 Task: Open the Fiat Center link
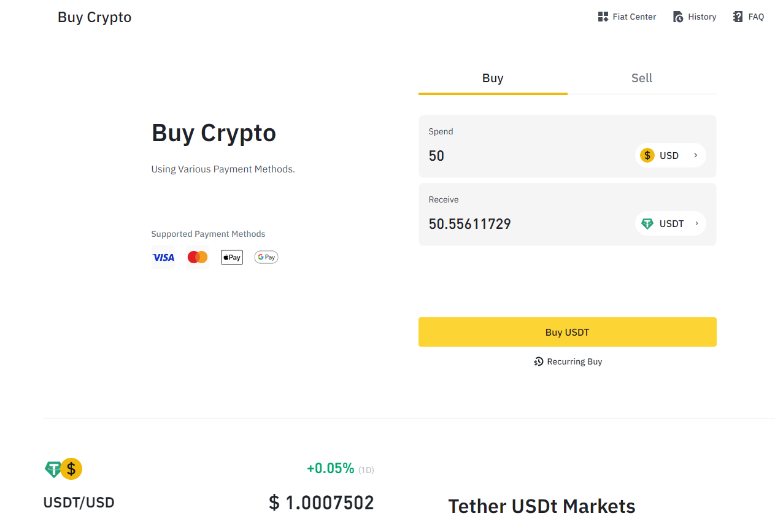[634, 17]
